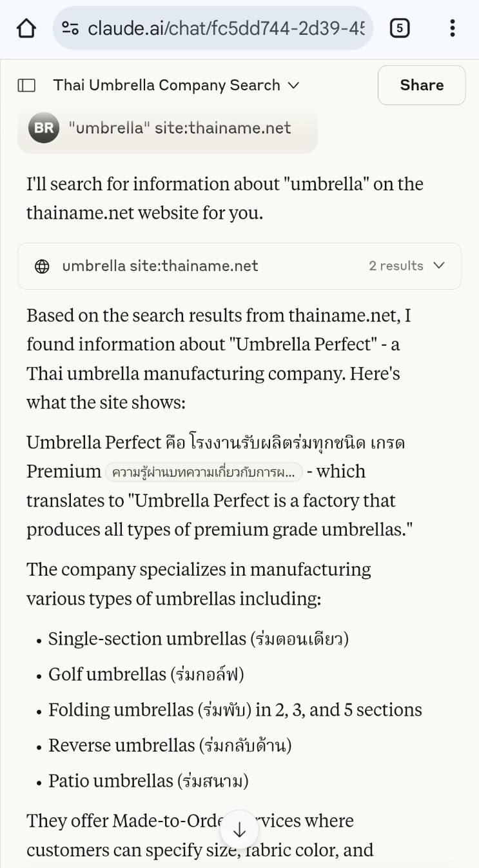Click the user message bubble text
479x868 pixels.
coord(179,128)
